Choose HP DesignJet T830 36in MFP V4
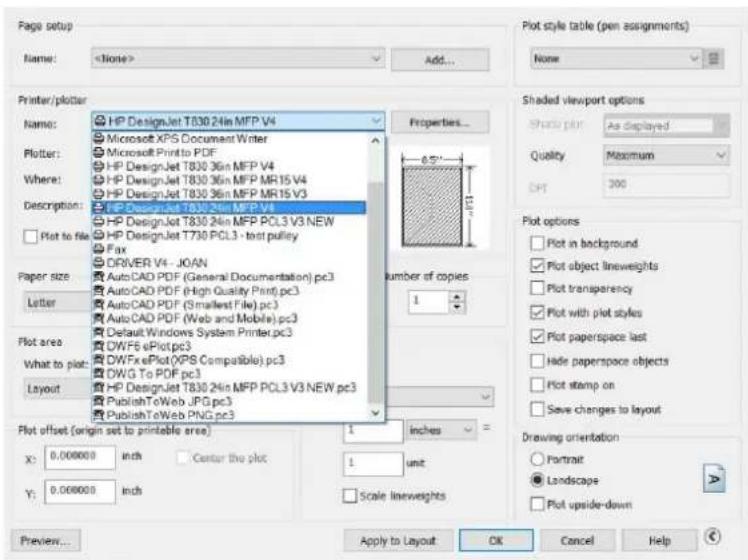Screen dimensions: 748x560 (231, 166)
